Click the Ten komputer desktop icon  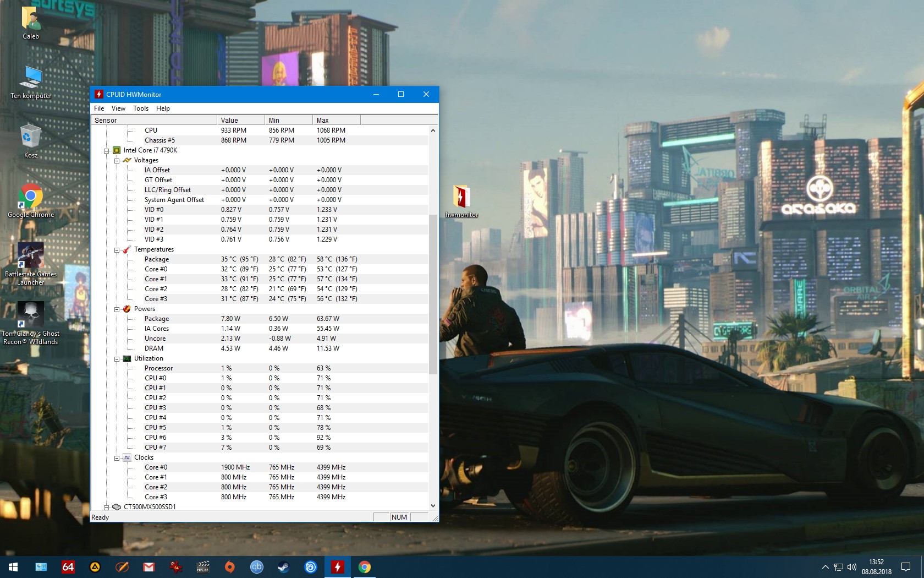click(31, 83)
